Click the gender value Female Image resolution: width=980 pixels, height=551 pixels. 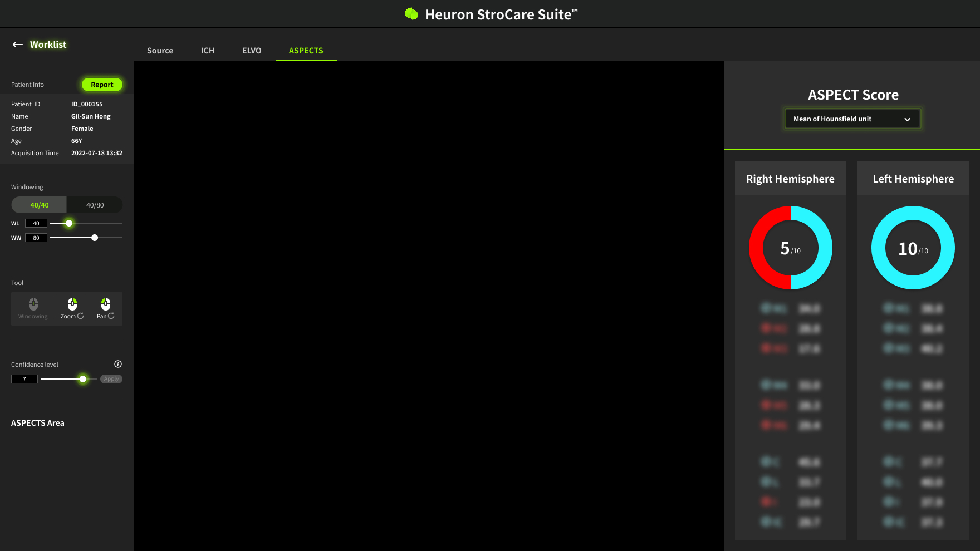[x=82, y=129]
